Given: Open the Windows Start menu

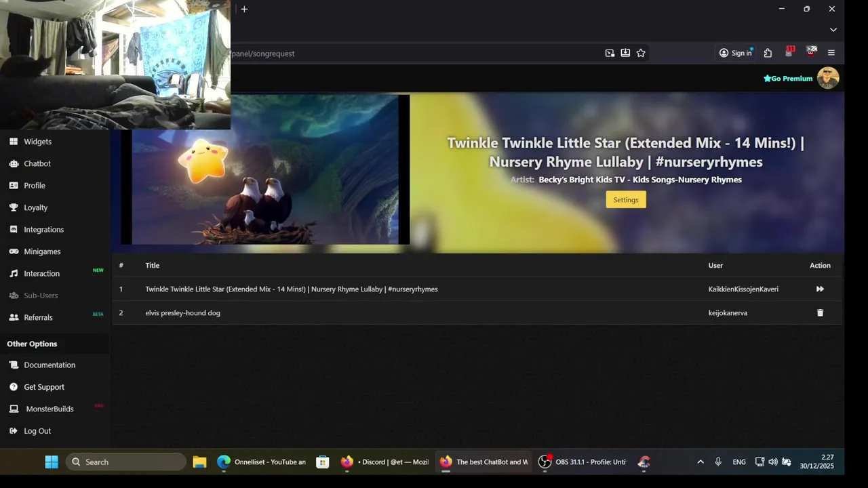Looking at the screenshot, I should (52, 462).
